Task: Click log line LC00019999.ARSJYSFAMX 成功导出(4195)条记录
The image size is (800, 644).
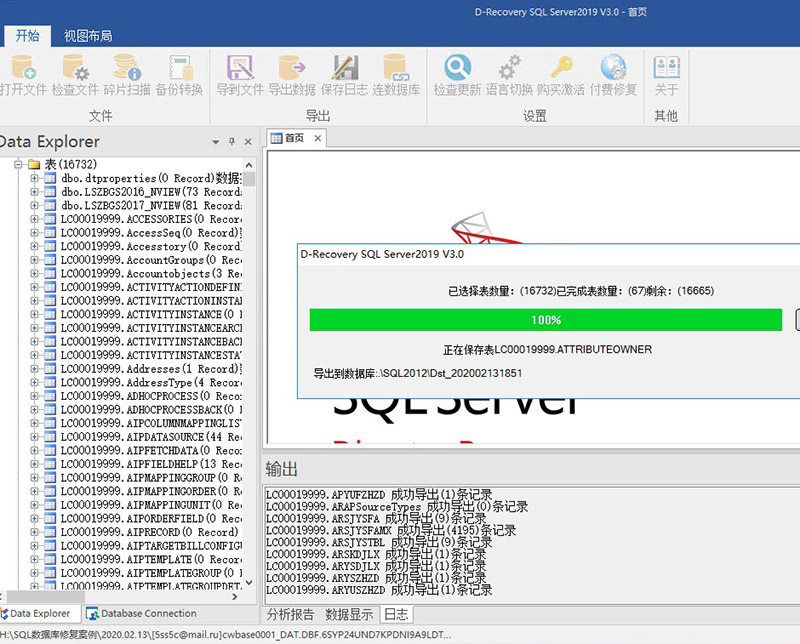Action: click(x=391, y=531)
